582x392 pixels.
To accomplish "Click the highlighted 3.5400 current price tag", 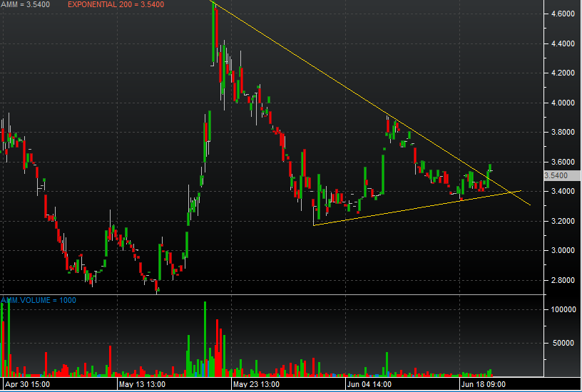I will tap(556, 175).
